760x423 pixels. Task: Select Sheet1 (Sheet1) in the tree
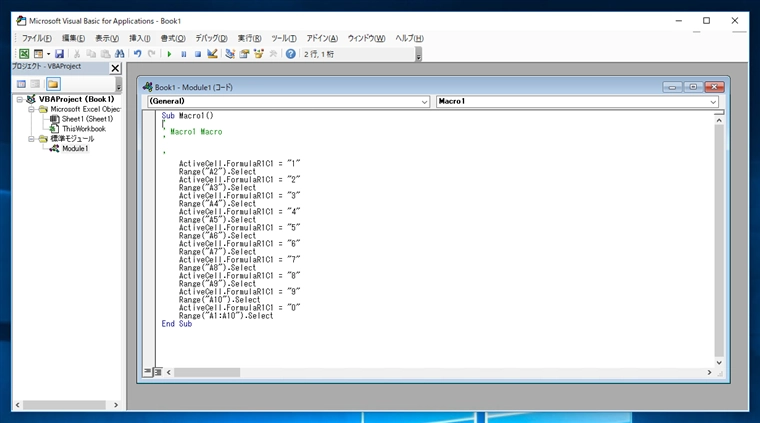click(87, 119)
